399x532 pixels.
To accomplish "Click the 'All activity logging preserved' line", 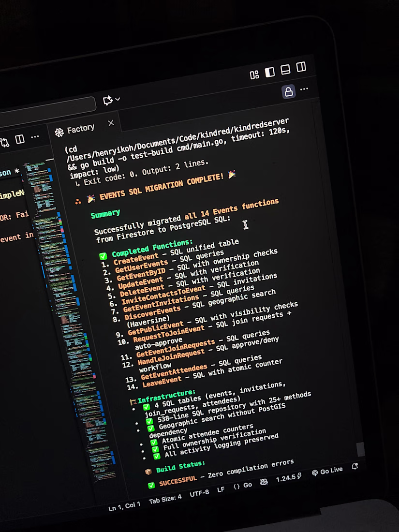I will click(x=221, y=445).
